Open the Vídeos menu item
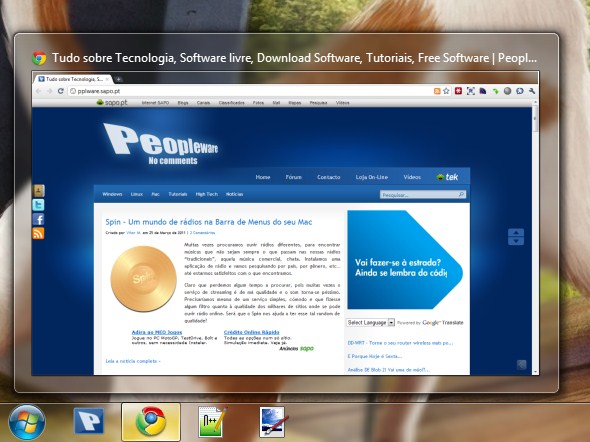This screenshot has width=590, height=442. point(412,177)
